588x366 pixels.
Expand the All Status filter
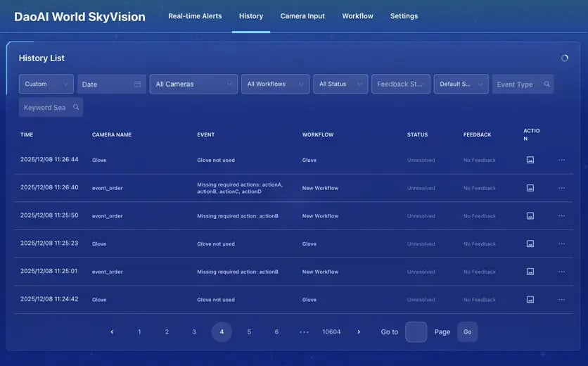pos(340,84)
